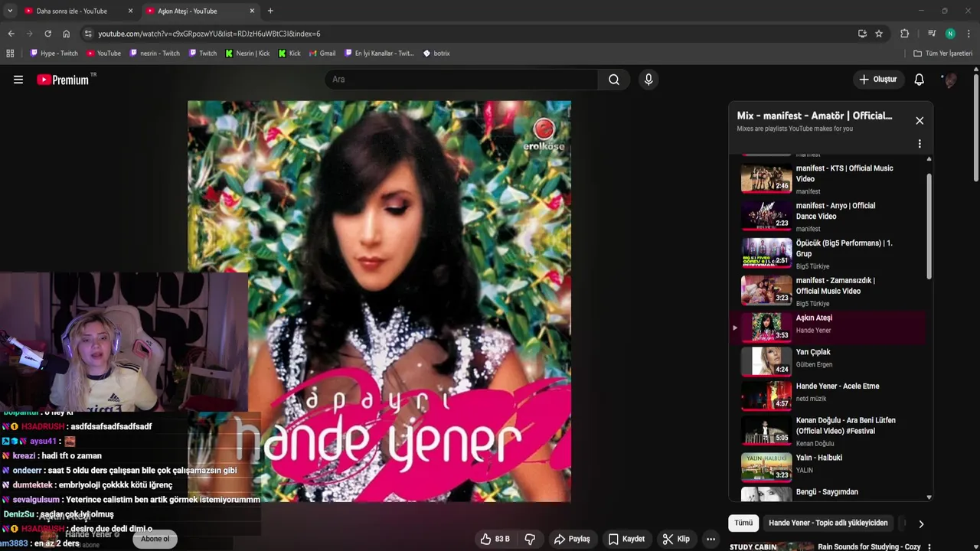This screenshot has width=980, height=551.
Task: Go to YouTube Premium home logo
Action: (x=63, y=80)
